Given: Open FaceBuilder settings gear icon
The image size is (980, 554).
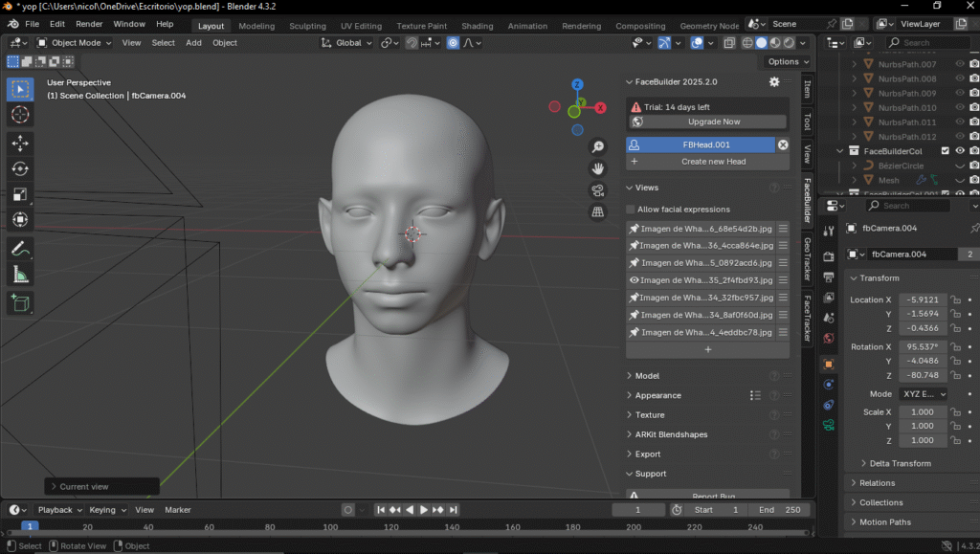Looking at the screenshot, I should 774,82.
